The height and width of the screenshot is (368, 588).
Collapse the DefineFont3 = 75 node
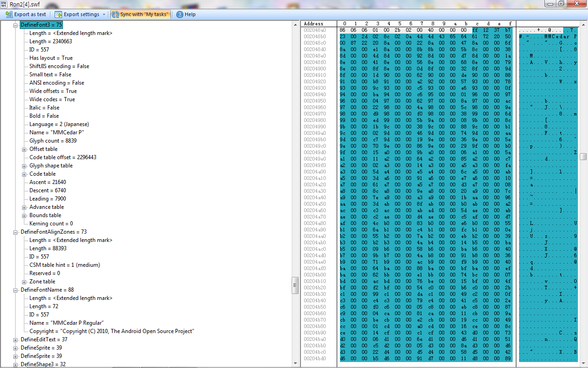[x=16, y=25]
